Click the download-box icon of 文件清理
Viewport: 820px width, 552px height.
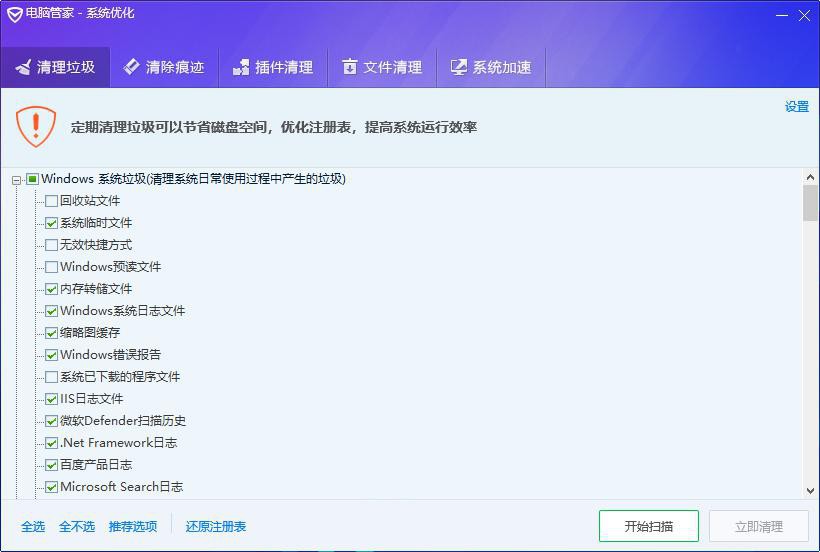point(350,67)
